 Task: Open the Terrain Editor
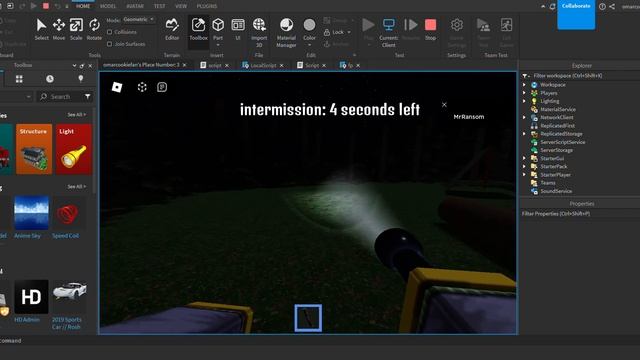pyautogui.click(x=172, y=29)
